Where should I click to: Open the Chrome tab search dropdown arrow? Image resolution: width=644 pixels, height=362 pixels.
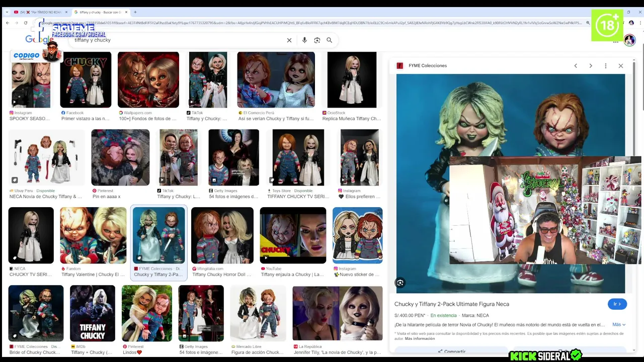(7, 12)
